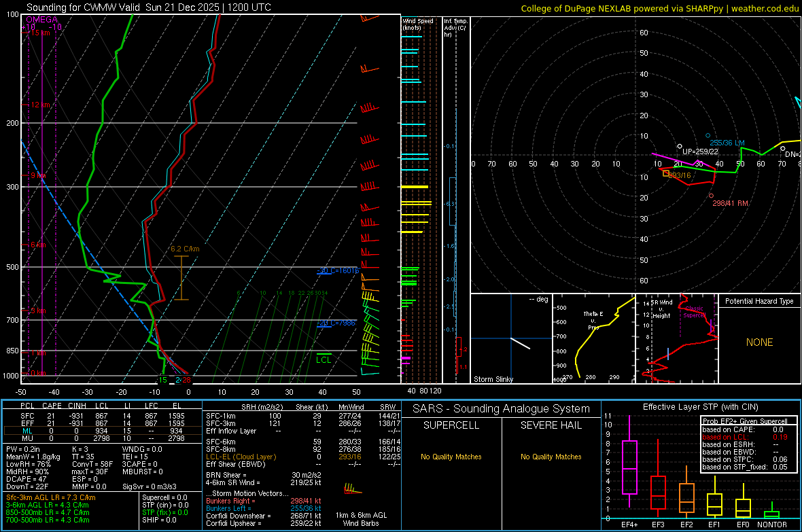Select the highlighted ML parcel row
Viewport: 802px width, 532px height.
click(102, 431)
